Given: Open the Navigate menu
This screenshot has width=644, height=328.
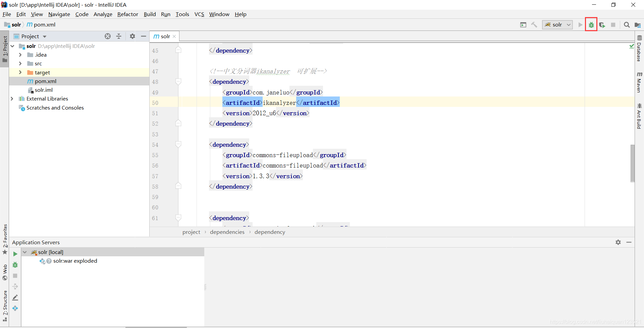Looking at the screenshot, I should pos(59,14).
